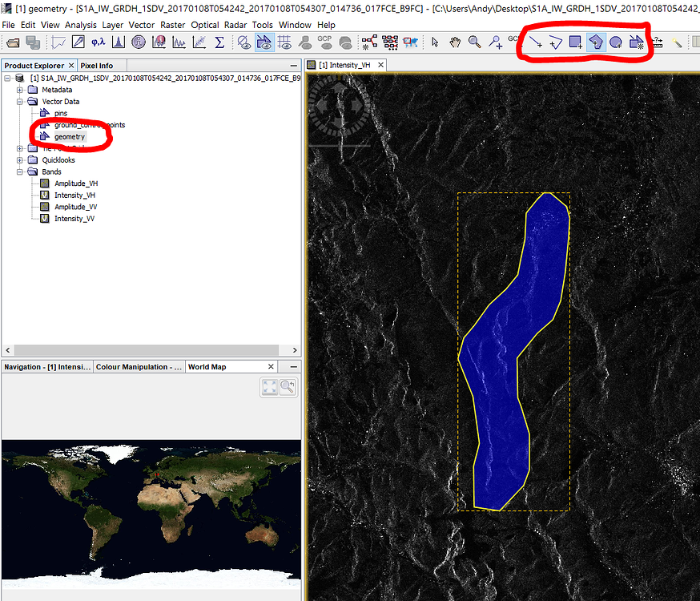Open the Radar menu

pyautogui.click(x=235, y=24)
